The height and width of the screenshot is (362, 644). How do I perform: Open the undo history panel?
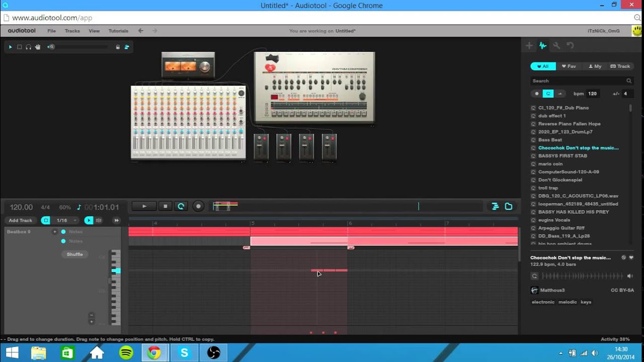(570, 45)
